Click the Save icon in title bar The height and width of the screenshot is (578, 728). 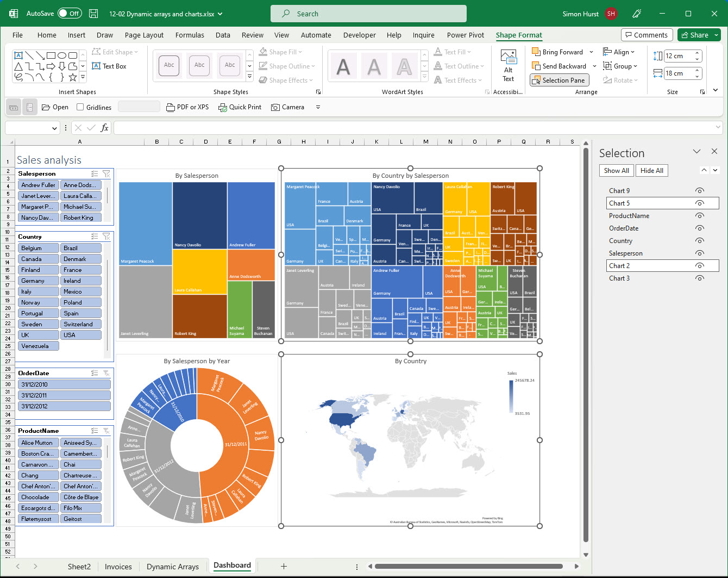coord(93,14)
